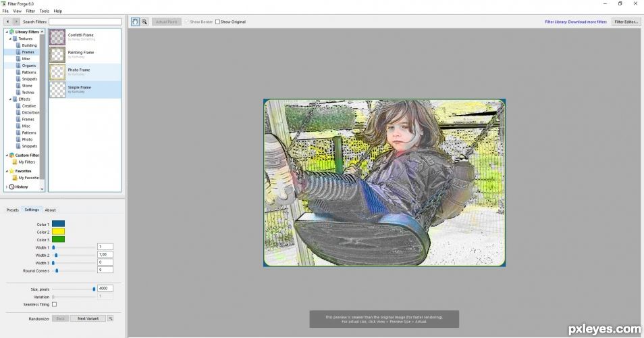This screenshot has height=338, width=644.
Task: Open the File menu
Action: coord(5,11)
